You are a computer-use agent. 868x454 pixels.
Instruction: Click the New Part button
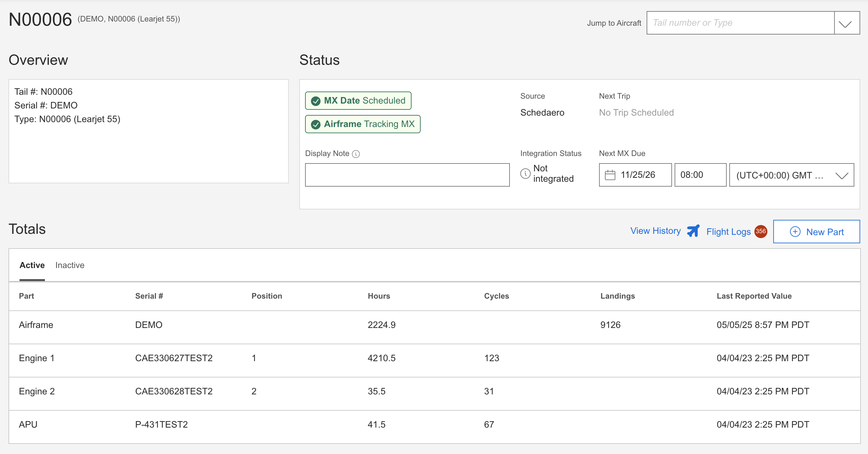(x=816, y=232)
